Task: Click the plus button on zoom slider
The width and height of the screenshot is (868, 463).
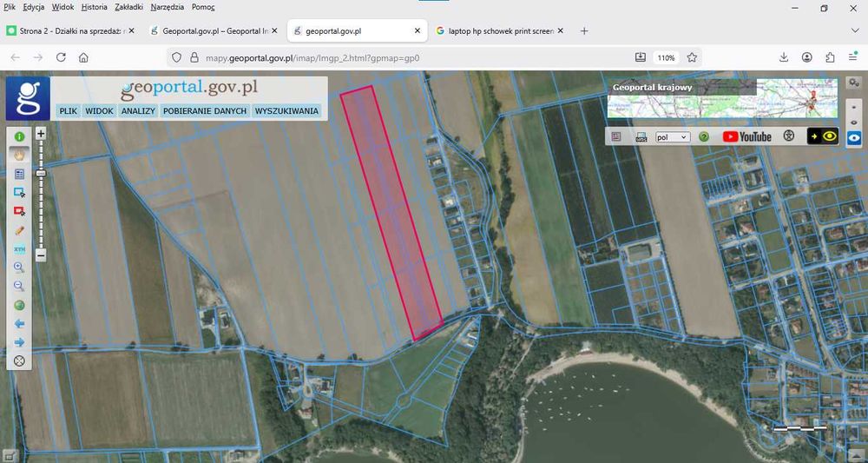Action: point(41,134)
